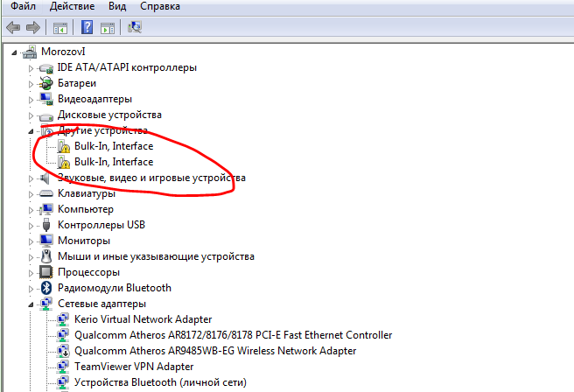The height and width of the screenshot is (392, 574).
Task: Select the first Bulk-In, Interface entry
Action: point(114,146)
